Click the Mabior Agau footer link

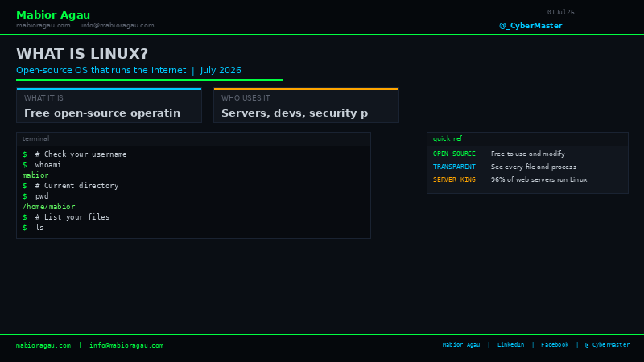460,345
